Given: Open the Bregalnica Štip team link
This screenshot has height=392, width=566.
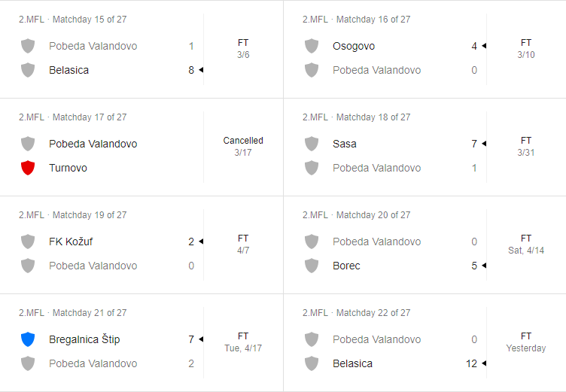Looking at the screenshot, I should (84, 339).
